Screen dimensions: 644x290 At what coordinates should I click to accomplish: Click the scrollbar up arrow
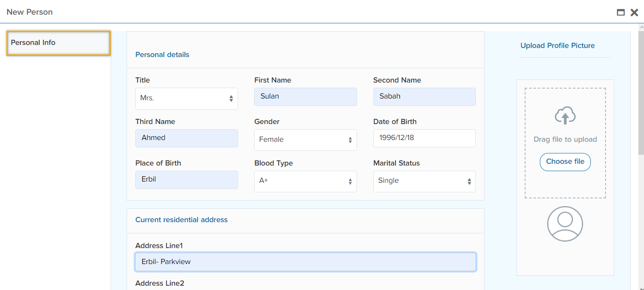pyautogui.click(x=641, y=27)
